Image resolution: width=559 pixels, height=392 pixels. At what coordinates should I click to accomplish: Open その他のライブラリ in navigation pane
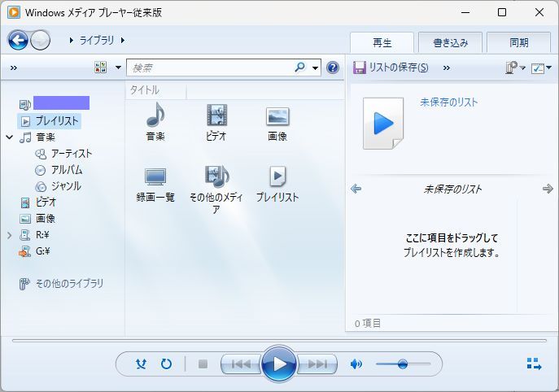[x=69, y=284]
